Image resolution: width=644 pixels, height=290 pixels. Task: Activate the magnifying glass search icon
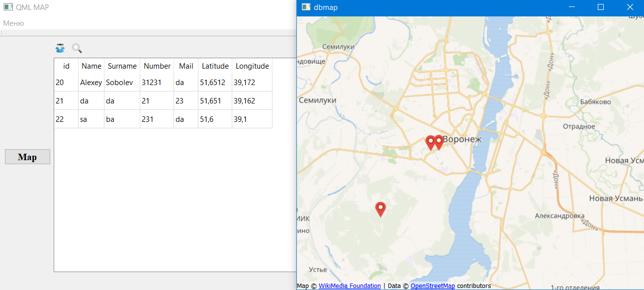point(77,48)
